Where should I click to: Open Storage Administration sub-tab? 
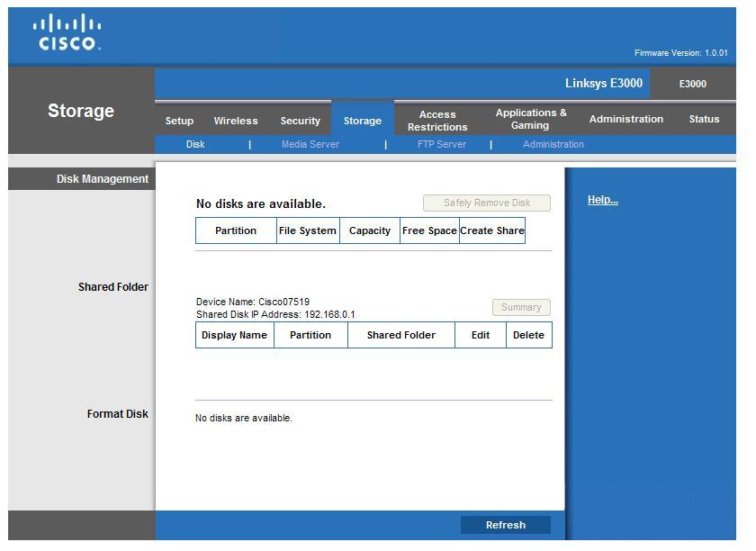[553, 144]
